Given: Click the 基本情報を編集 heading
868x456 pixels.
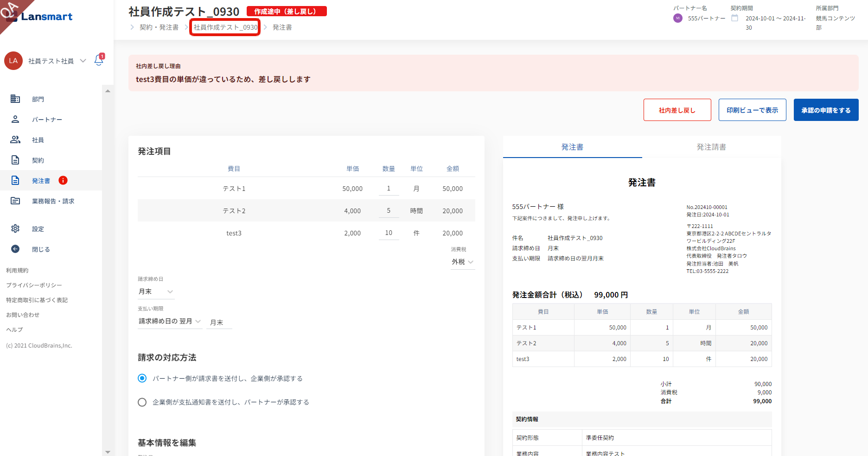Looking at the screenshot, I should pyautogui.click(x=167, y=443).
